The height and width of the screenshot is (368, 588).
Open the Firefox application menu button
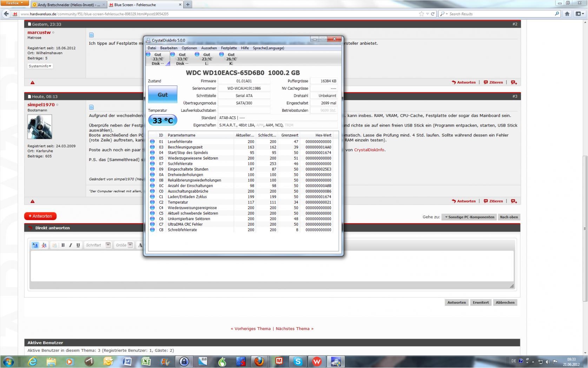tap(14, 3)
